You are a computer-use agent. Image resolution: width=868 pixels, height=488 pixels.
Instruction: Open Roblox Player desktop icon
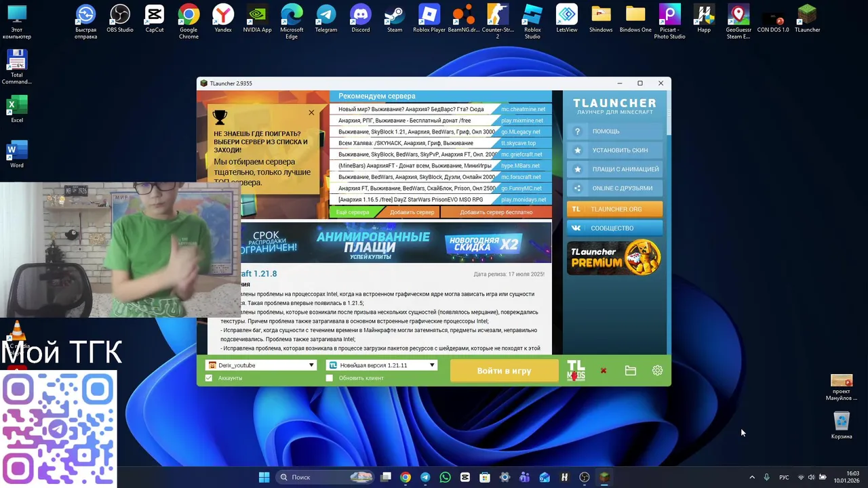point(429,19)
